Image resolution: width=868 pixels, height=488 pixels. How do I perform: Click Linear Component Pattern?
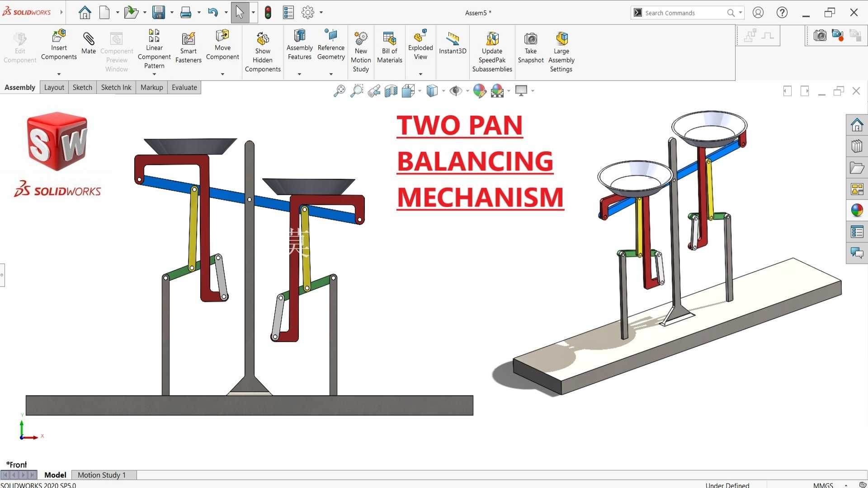pos(154,48)
